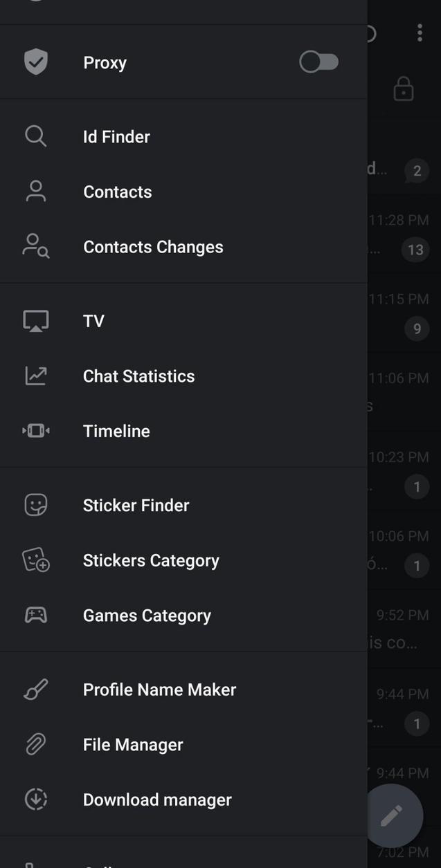Screen dimensions: 441x868
Task: Select File Manager from the drawer
Action: click(x=132, y=744)
